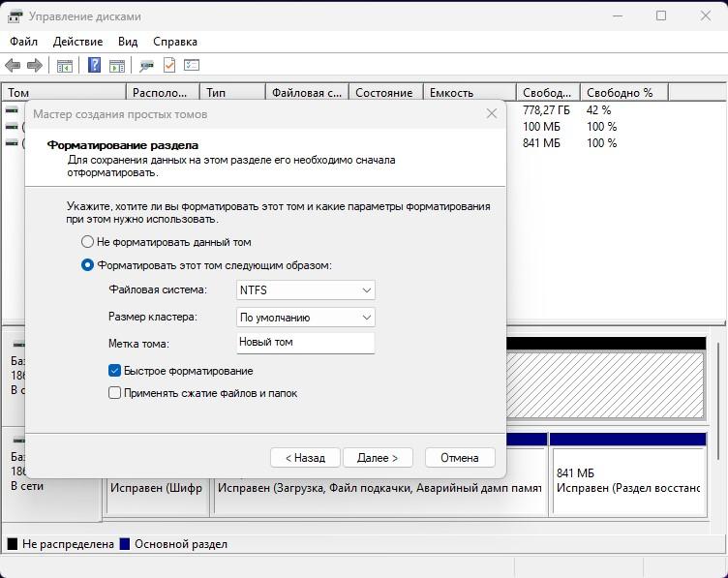Viewport: 728px width, 578px height.
Task: Open the 'Справка' menu
Action: (x=174, y=42)
